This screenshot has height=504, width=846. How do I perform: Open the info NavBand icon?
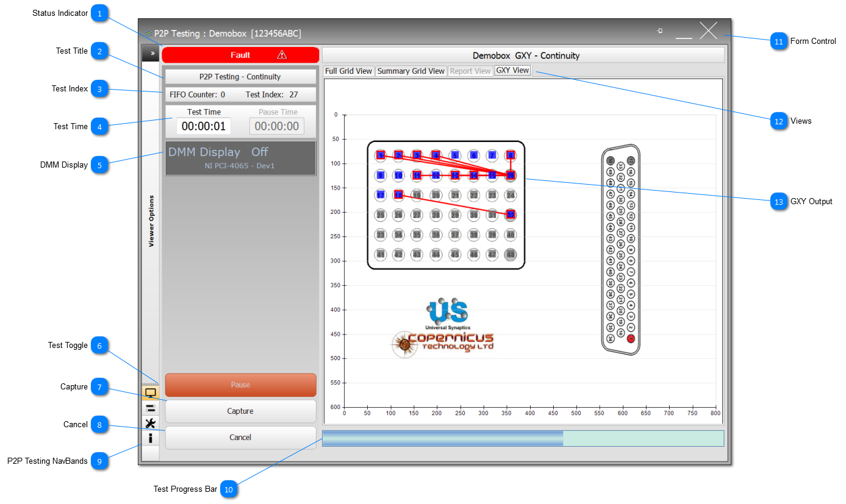(x=150, y=438)
